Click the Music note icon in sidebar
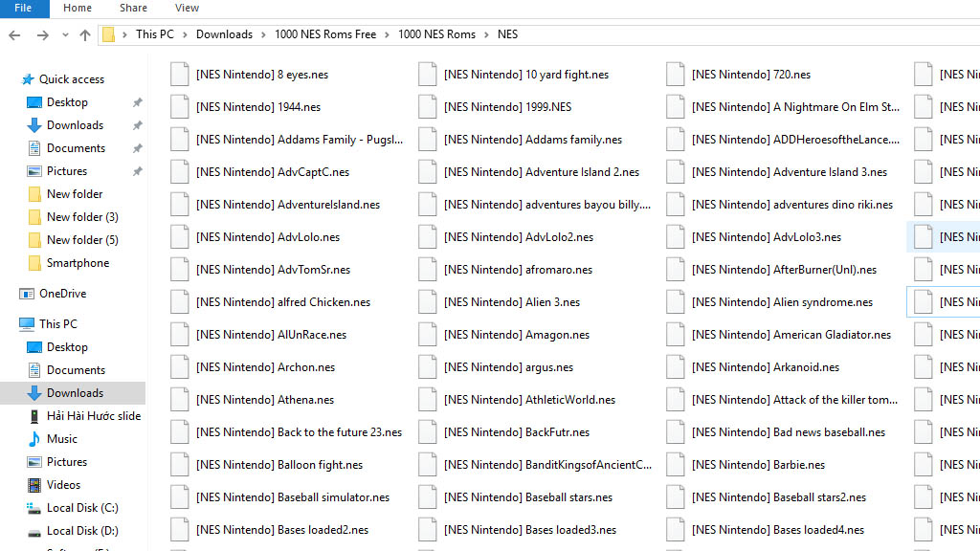The width and height of the screenshot is (980, 551). [34, 439]
